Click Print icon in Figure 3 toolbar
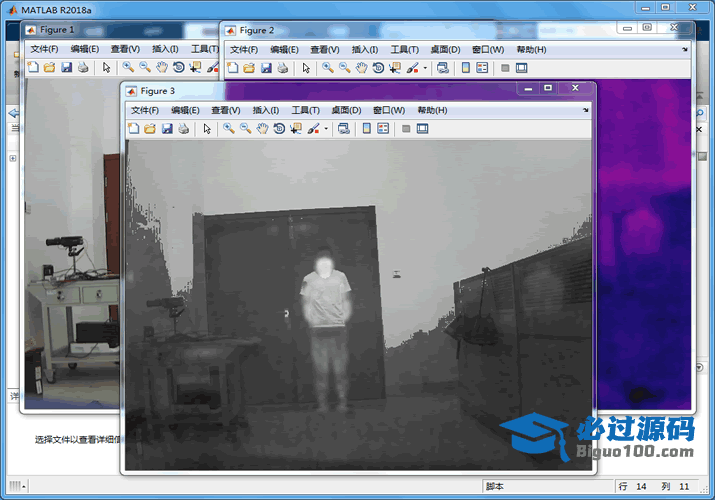 click(x=184, y=128)
